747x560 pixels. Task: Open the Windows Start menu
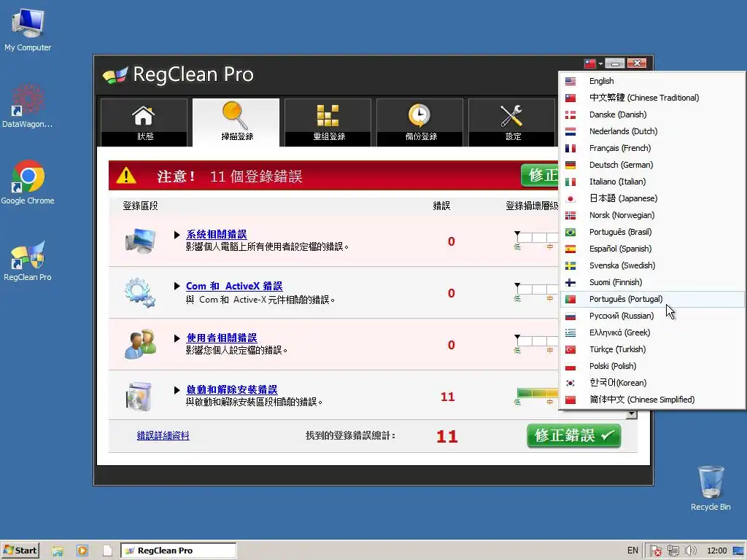point(20,551)
